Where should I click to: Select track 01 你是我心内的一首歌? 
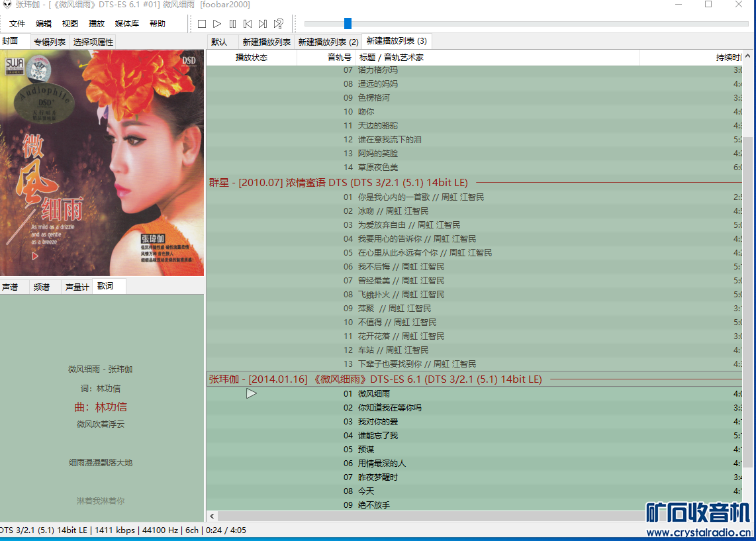tap(475, 197)
